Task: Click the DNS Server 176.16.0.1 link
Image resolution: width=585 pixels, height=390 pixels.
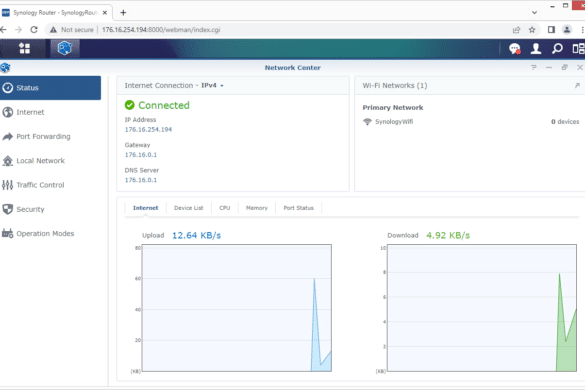Action: [141, 180]
